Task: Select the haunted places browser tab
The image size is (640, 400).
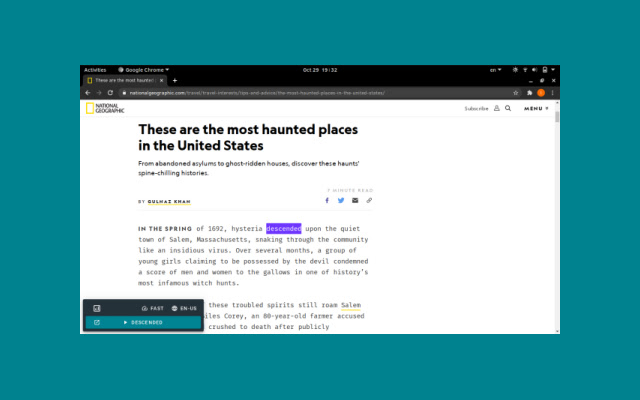Action: tap(125, 80)
